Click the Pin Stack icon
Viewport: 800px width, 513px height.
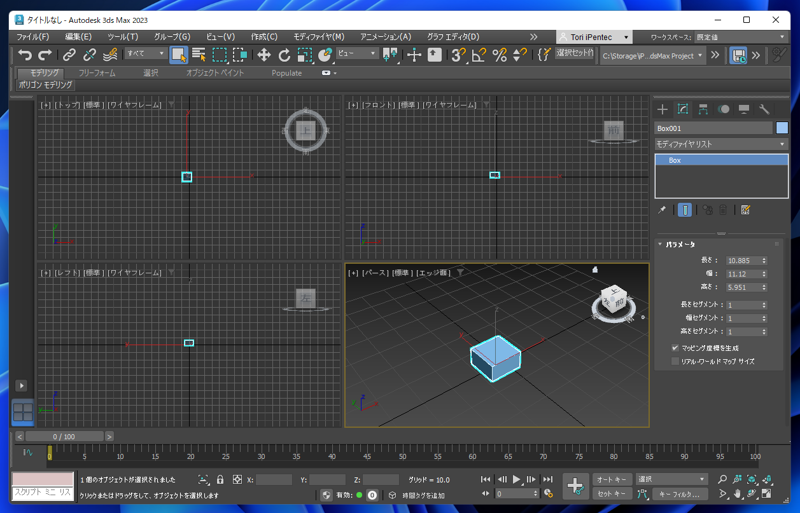coord(662,210)
